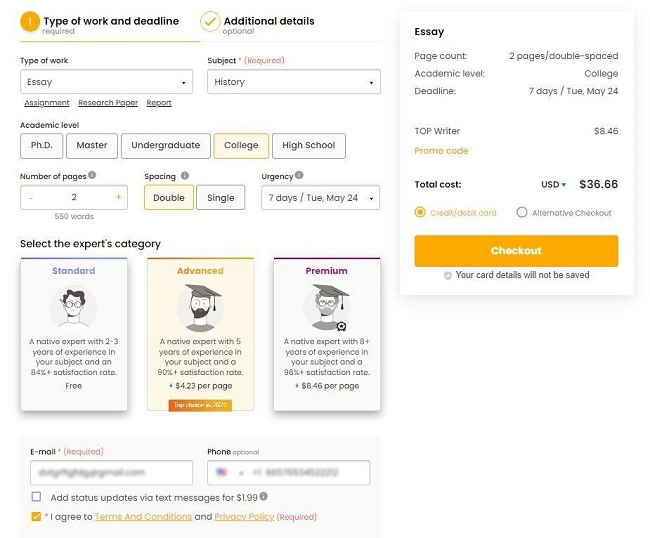The height and width of the screenshot is (538, 650).
Task: Decrease page count with minus button
Action: 31,198
